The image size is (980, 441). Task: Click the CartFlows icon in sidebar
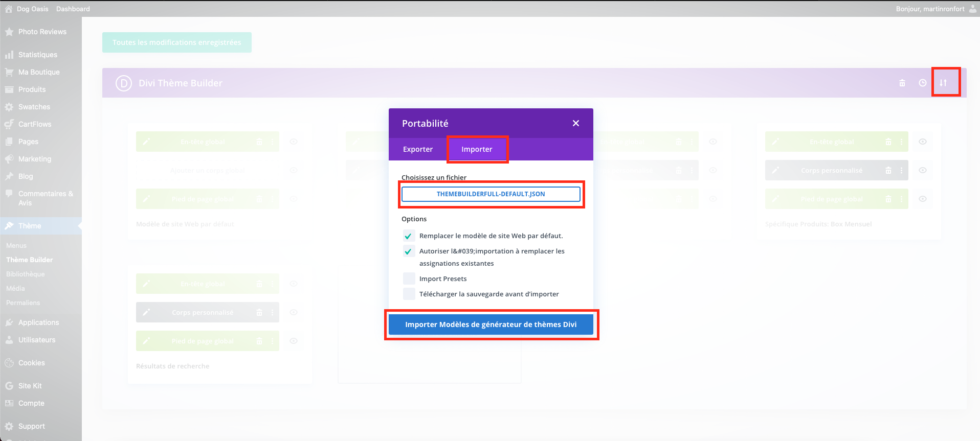coord(9,124)
